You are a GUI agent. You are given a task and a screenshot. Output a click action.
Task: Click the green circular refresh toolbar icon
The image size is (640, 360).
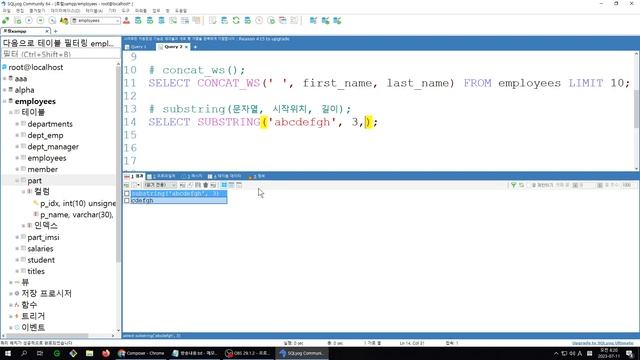pos(236,20)
